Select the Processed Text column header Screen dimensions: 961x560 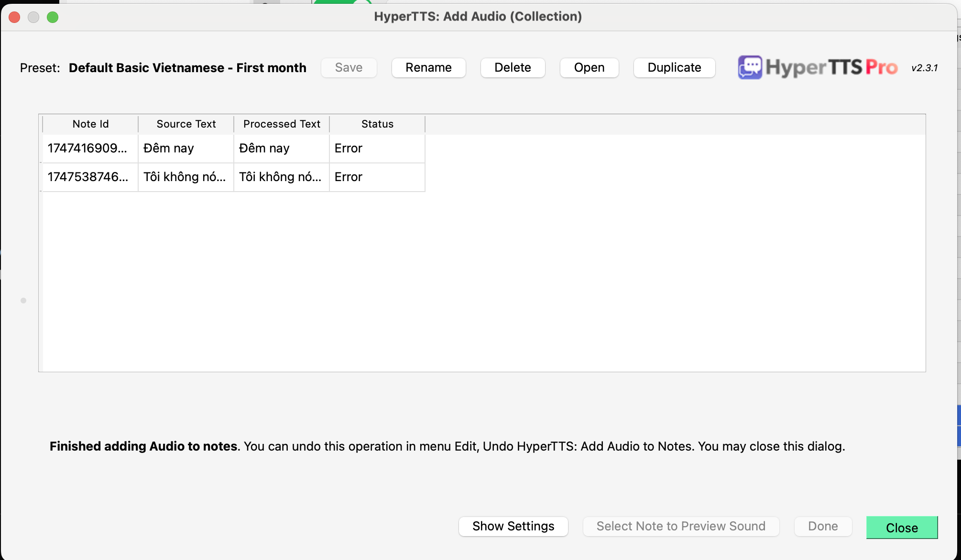[282, 124]
